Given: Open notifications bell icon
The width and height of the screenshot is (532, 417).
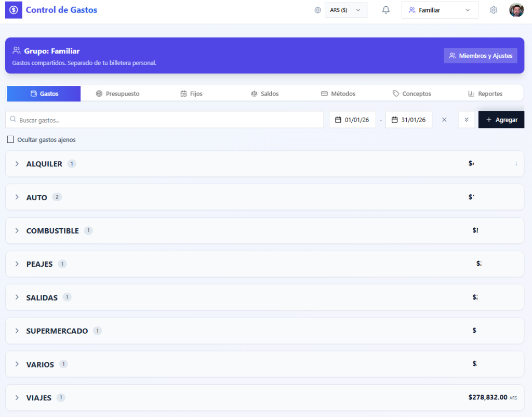Looking at the screenshot, I should (385, 10).
